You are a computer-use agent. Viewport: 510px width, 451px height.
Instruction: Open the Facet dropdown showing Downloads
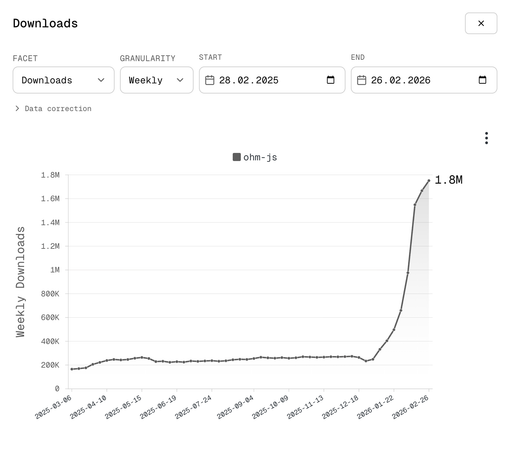[x=63, y=80]
